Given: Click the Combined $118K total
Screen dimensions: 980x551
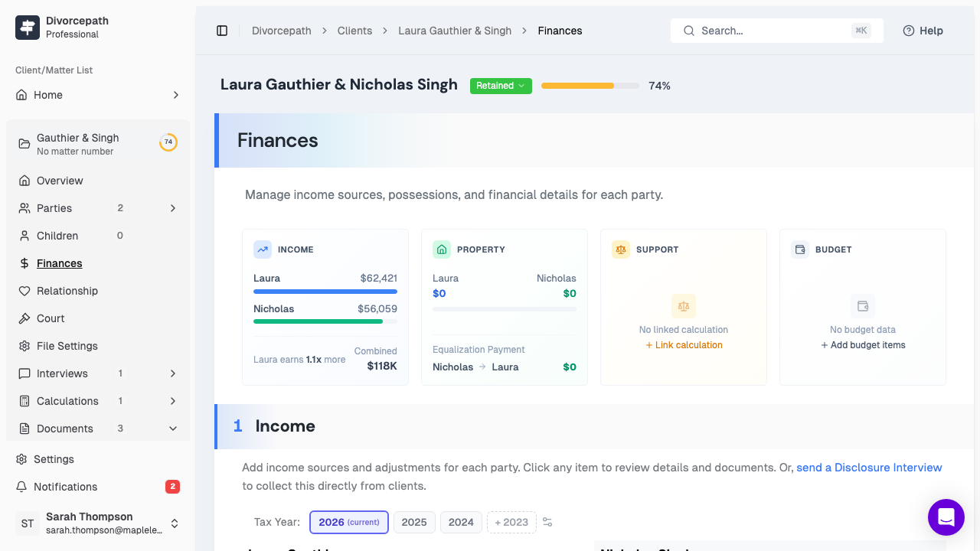Looking at the screenshot, I should 381,367.
